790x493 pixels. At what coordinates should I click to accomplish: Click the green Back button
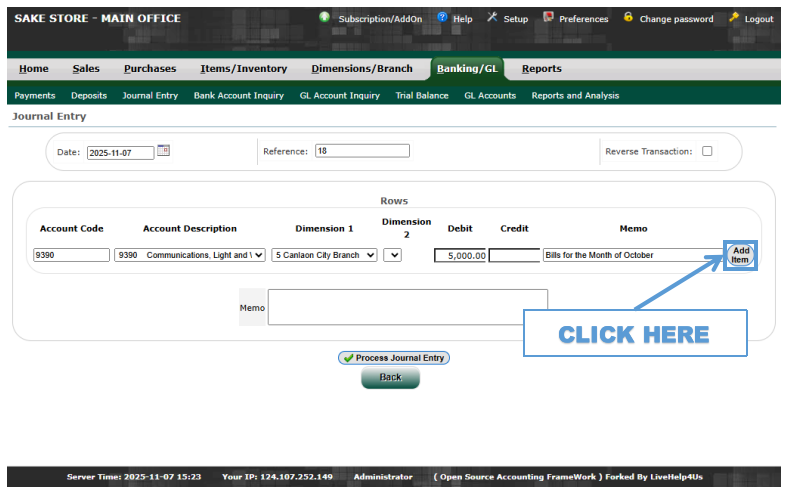tap(390, 378)
